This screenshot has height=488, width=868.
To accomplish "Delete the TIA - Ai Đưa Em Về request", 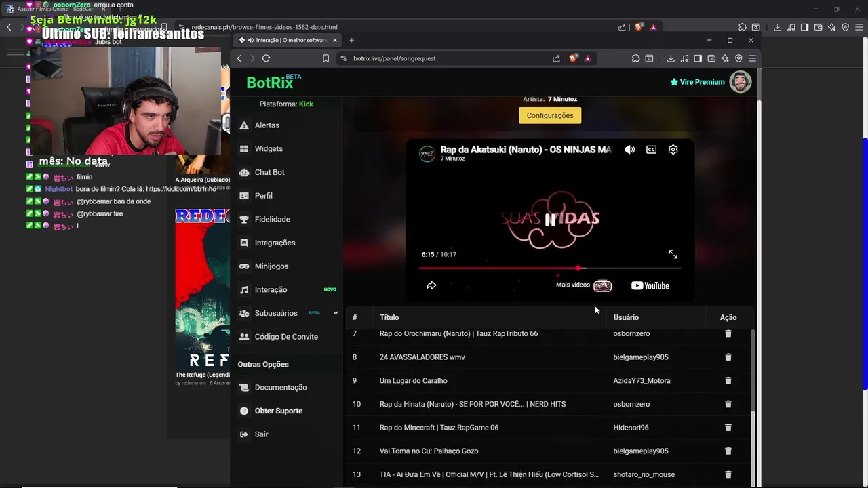I will coord(728,474).
